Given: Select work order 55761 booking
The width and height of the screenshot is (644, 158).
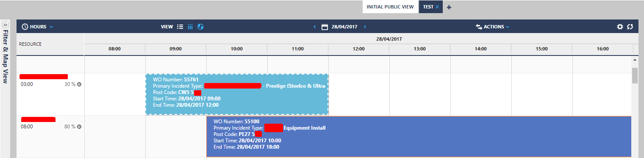Looking at the screenshot, I should [237, 94].
